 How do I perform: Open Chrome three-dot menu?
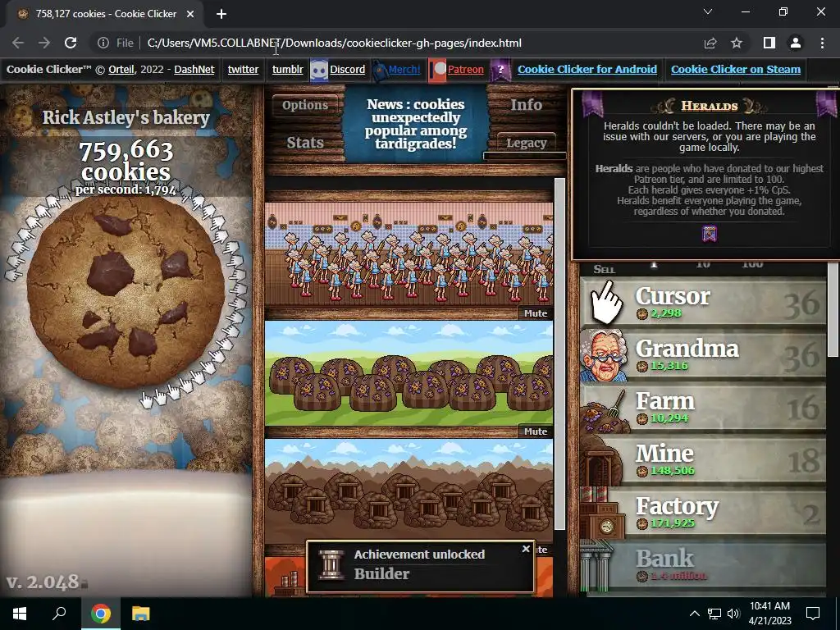(x=822, y=43)
